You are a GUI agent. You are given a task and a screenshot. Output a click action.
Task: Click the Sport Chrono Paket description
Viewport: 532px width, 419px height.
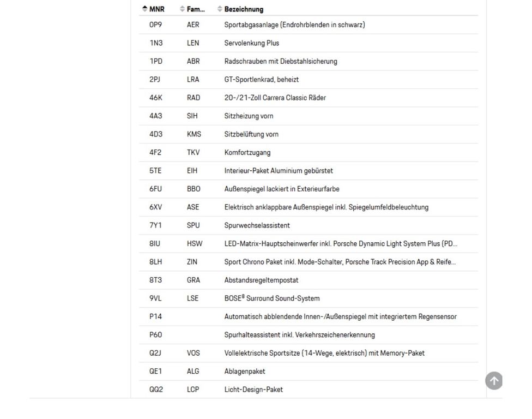tap(340, 262)
